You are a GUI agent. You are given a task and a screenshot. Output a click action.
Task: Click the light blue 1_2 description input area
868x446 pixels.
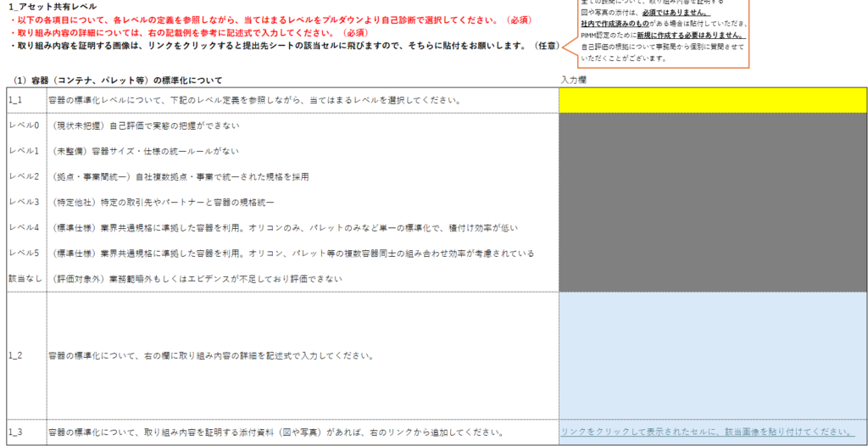pyautogui.click(x=712, y=354)
